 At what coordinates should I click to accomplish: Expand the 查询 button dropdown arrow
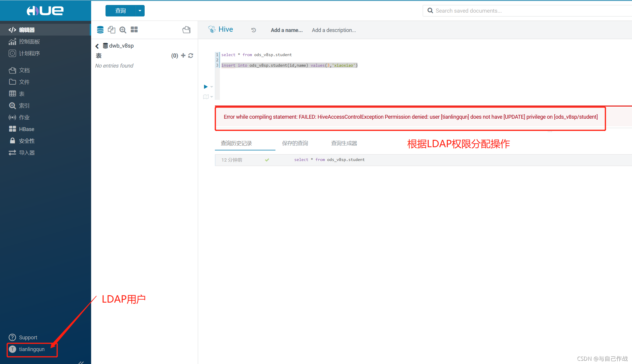[140, 11]
